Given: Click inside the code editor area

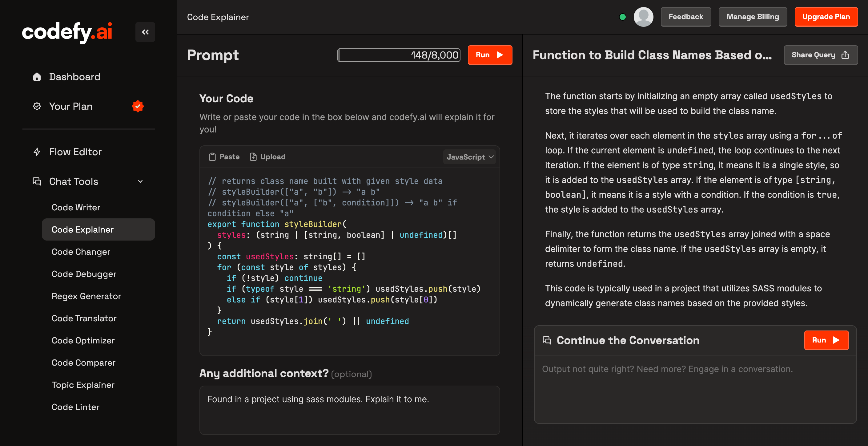Looking at the screenshot, I should (x=349, y=261).
